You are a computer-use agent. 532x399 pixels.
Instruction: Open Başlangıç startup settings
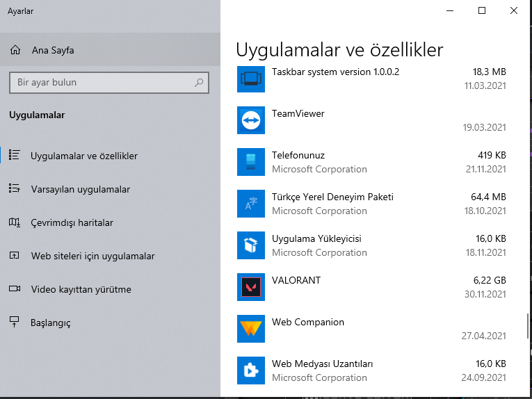pyautogui.click(x=110, y=323)
